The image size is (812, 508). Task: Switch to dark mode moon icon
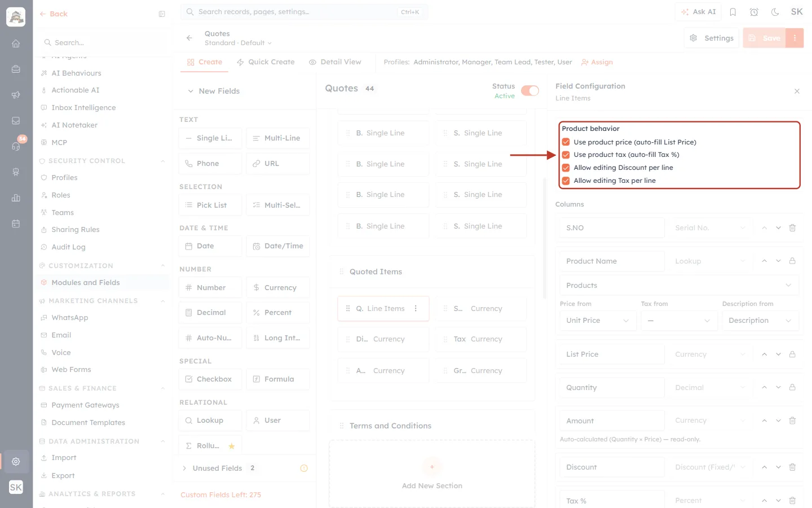(775, 12)
